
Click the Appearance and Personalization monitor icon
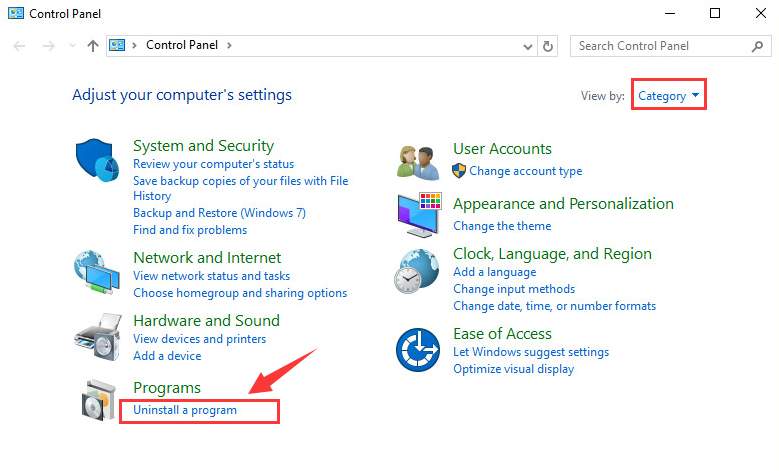pyautogui.click(x=419, y=215)
